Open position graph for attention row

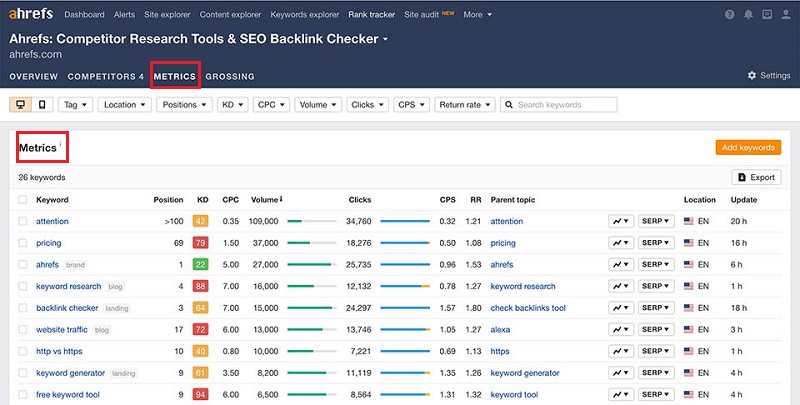pyautogui.click(x=621, y=221)
